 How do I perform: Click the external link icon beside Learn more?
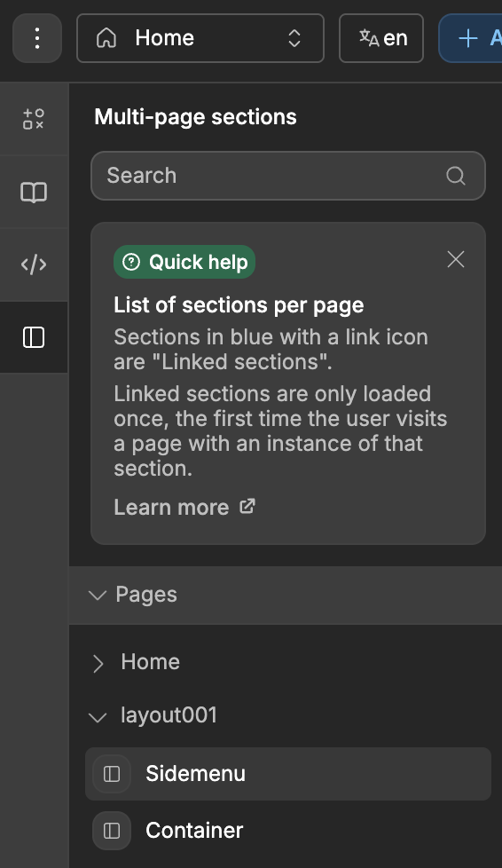point(247,507)
